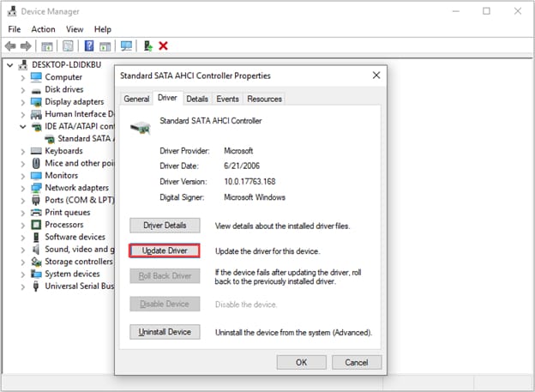Click the Disk drives category icon
The image size is (535, 392).
click(36, 90)
